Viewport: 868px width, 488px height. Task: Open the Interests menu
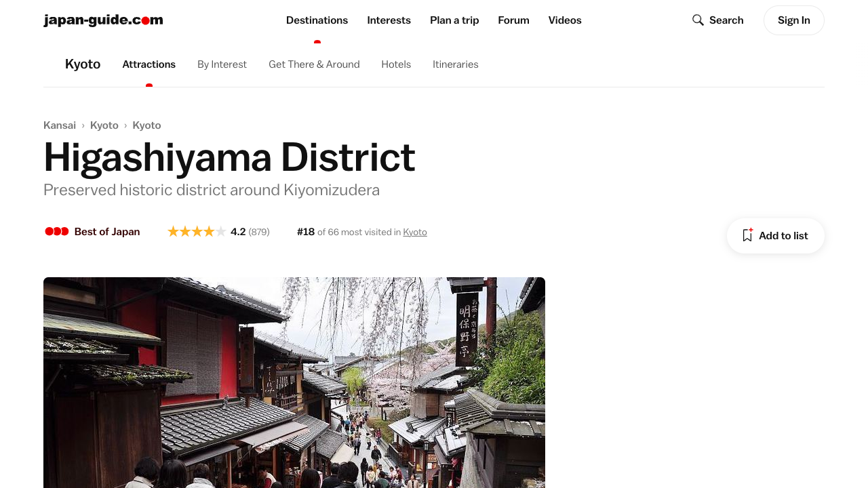(x=389, y=20)
